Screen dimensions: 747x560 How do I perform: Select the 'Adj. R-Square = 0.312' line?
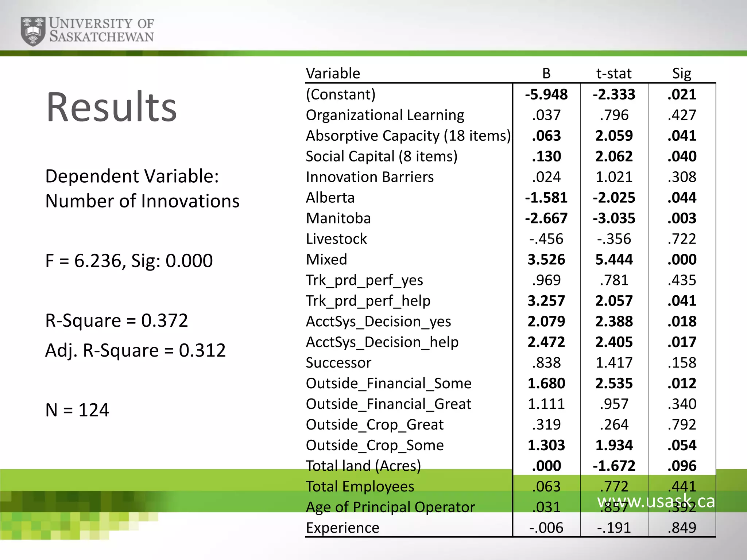136,351
